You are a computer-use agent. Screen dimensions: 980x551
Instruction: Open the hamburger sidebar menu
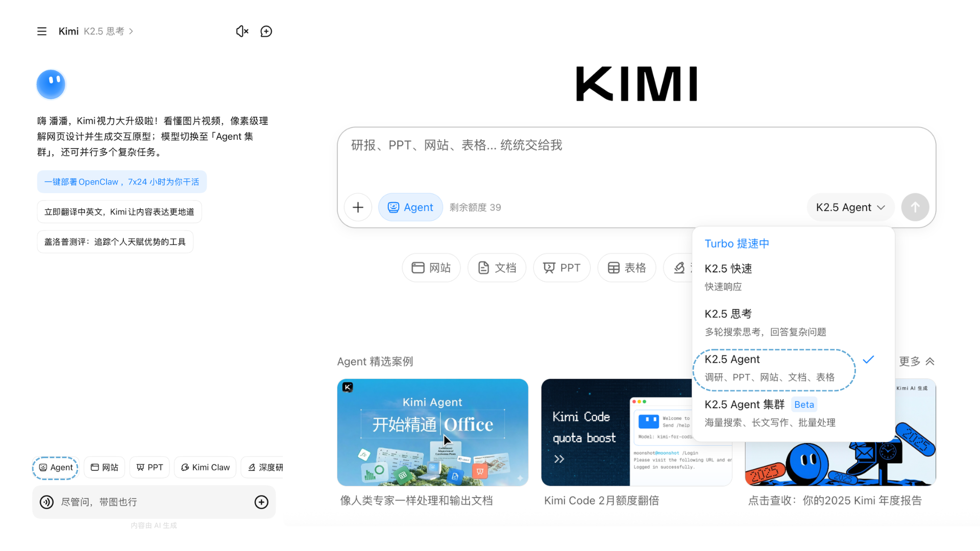tap(42, 31)
